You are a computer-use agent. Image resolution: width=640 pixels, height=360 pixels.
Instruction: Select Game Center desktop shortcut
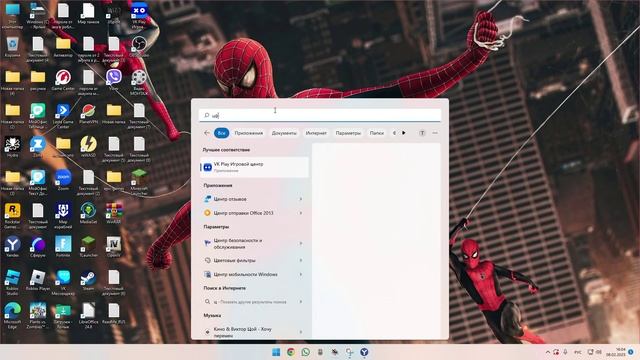[63, 80]
